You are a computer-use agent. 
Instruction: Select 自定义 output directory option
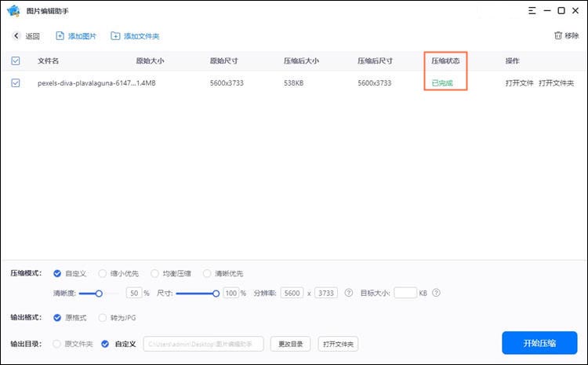pyautogui.click(x=105, y=344)
